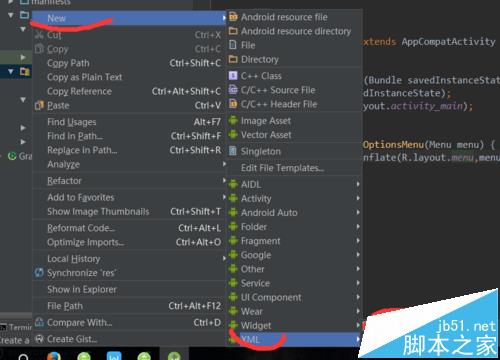Click the Image Asset android icon

pyautogui.click(x=233, y=120)
